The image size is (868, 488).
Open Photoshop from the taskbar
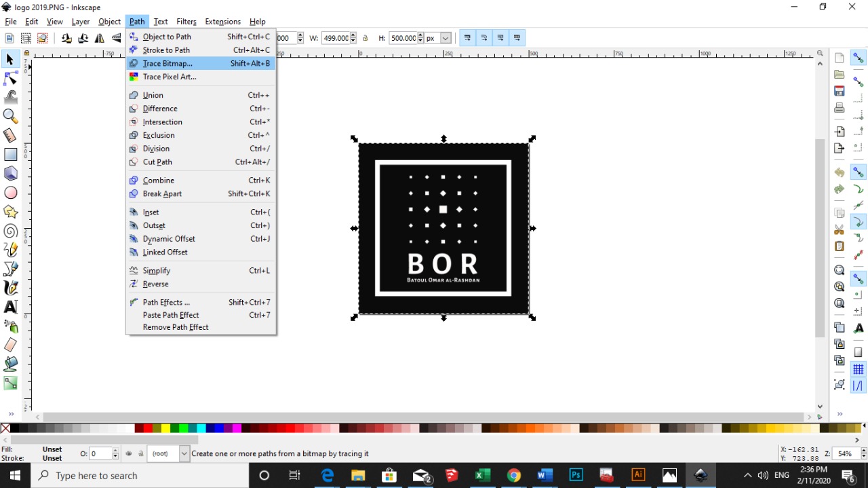576,475
